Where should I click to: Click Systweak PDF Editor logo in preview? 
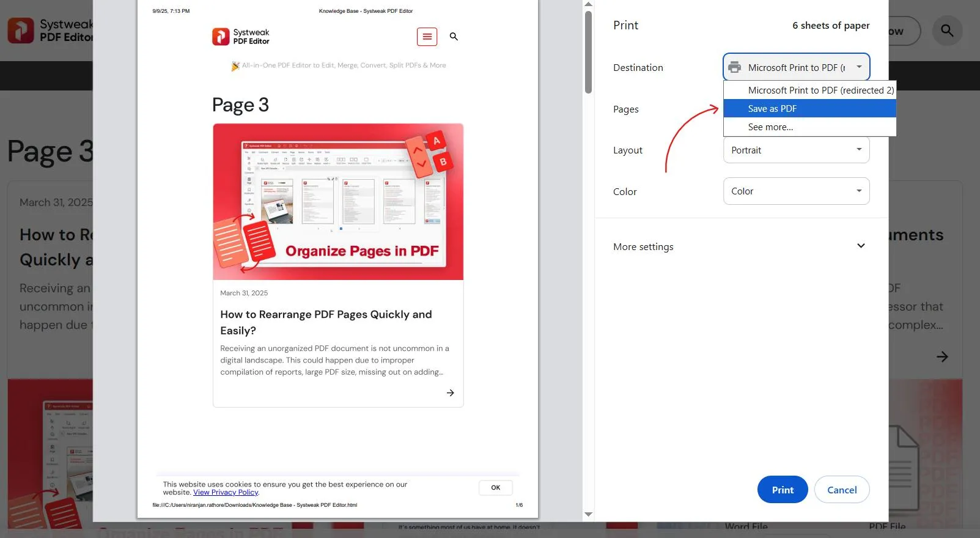pyautogui.click(x=241, y=37)
